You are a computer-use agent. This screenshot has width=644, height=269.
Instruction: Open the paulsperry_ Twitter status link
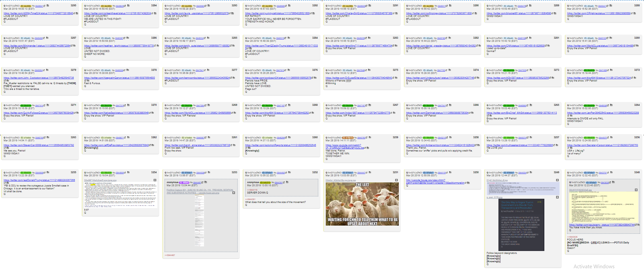tap(602, 225)
